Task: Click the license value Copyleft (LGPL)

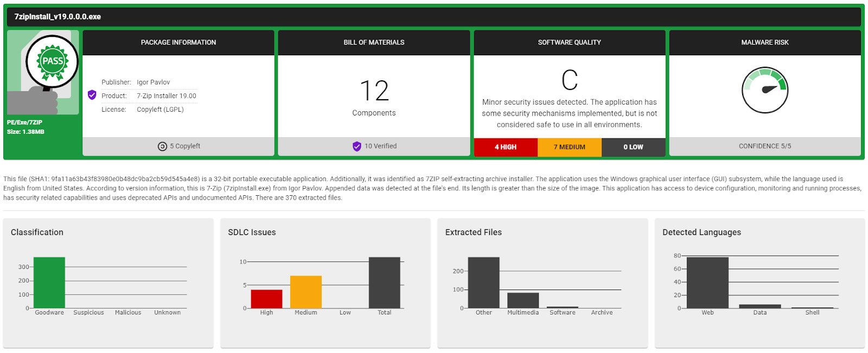Action: (x=160, y=110)
